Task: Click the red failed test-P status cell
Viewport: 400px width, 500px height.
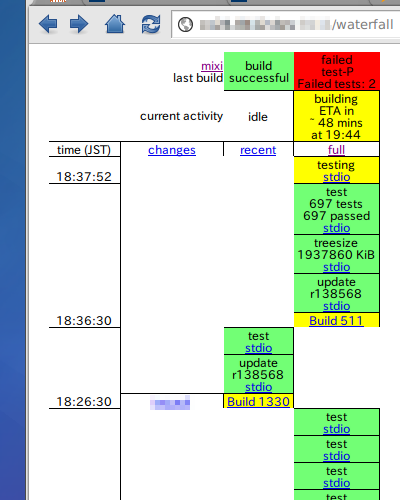Action: (x=337, y=71)
